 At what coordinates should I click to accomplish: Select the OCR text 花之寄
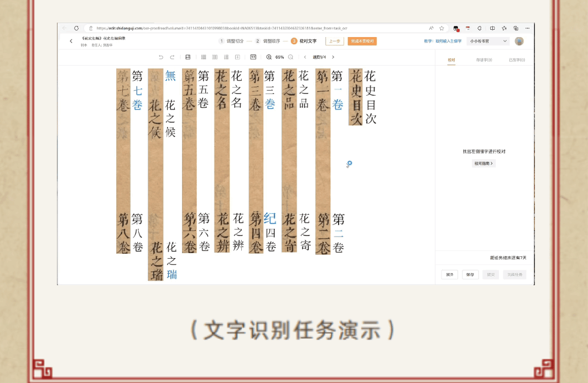coord(305,232)
